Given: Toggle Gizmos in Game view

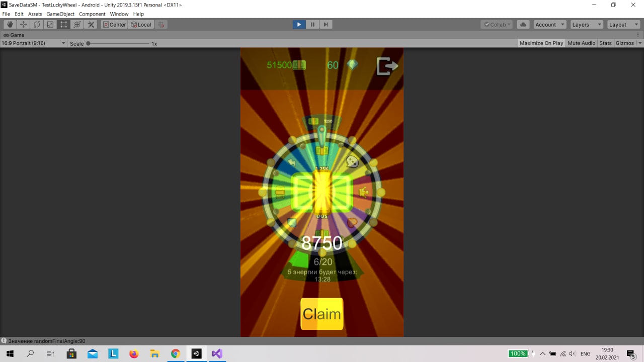Looking at the screenshot, I should pyautogui.click(x=625, y=43).
